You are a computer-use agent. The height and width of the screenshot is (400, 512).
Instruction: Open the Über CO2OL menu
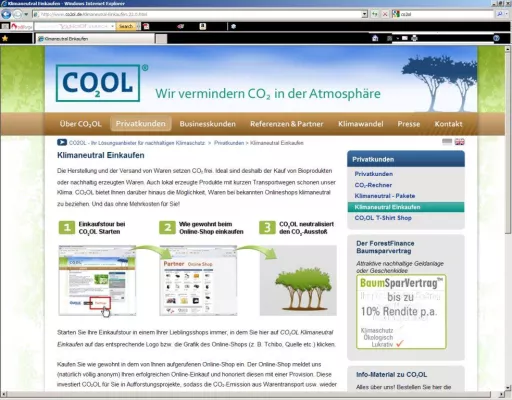(x=80, y=124)
